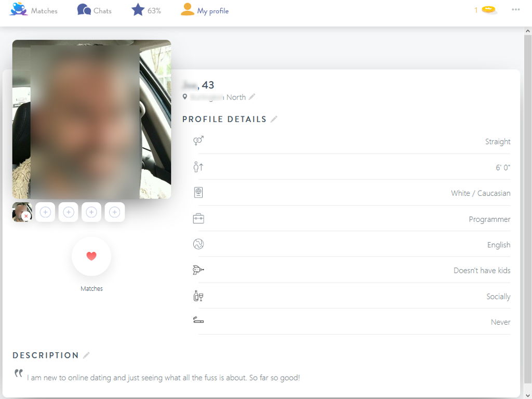
Task: Open the Matches tab in top navigation
Action: pyautogui.click(x=34, y=10)
